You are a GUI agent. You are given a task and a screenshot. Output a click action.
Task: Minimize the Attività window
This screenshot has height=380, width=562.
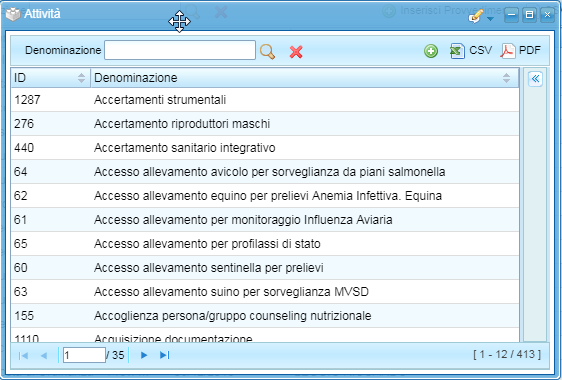(511, 15)
